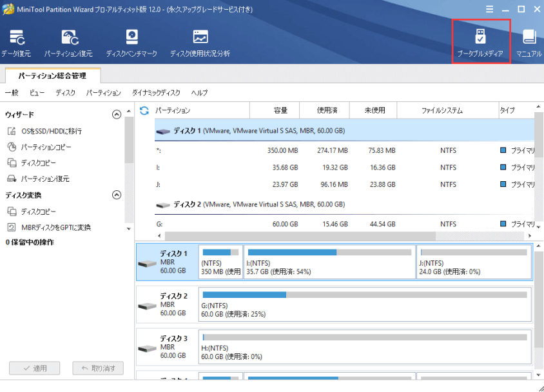This screenshot has width=544, height=392.
Task: Open the ビュー menu
Action: tap(37, 93)
